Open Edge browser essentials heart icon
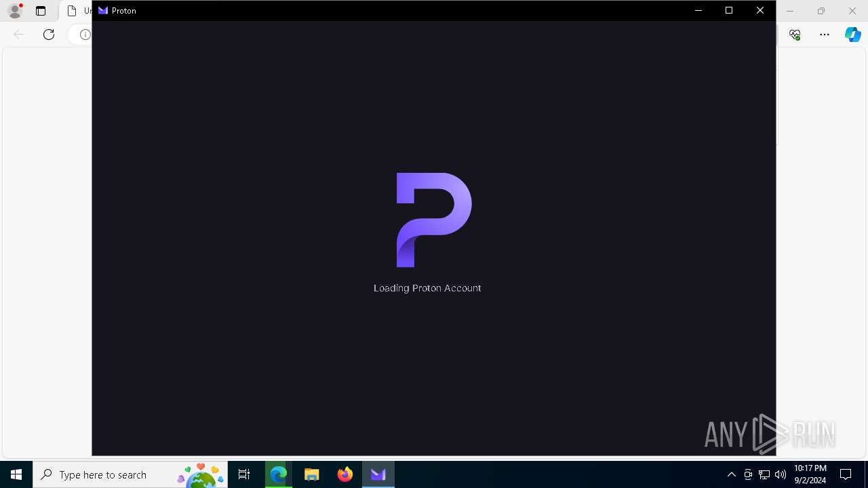The height and width of the screenshot is (488, 868). [795, 35]
